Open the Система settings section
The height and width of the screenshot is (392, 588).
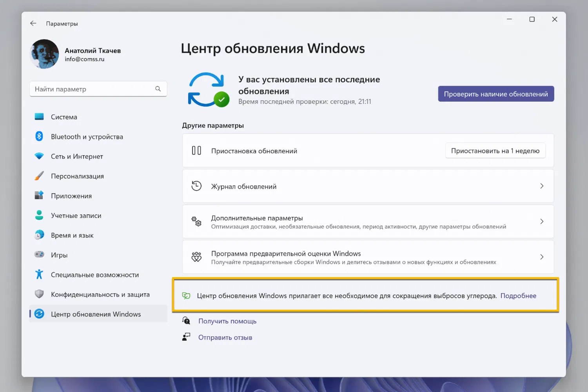tap(64, 117)
